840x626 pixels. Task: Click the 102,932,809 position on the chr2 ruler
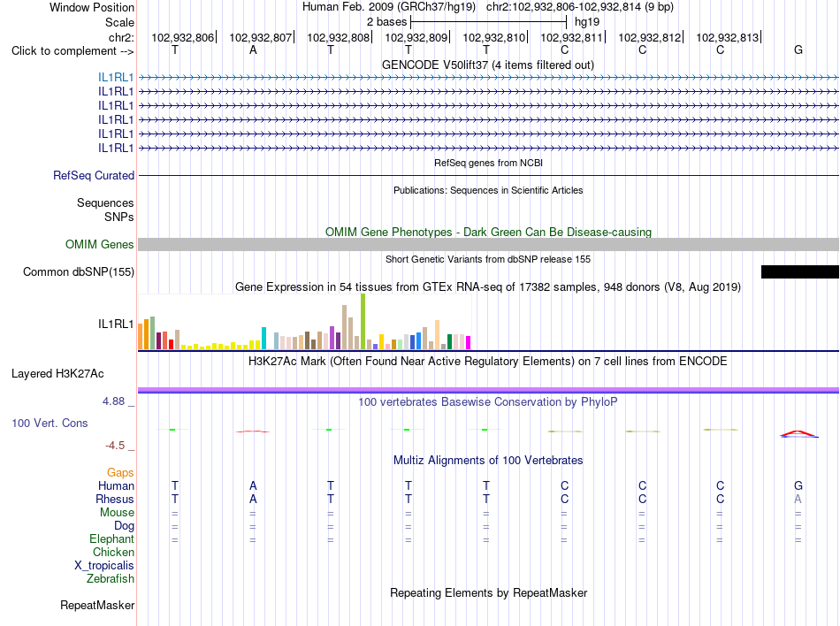tap(416, 37)
